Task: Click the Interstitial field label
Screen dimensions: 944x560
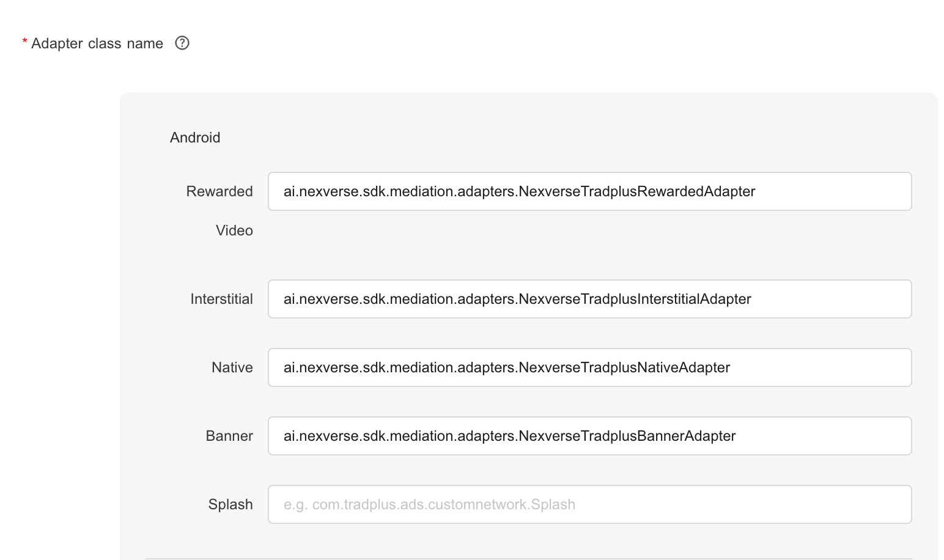Action: pyautogui.click(x=221, y=299)
